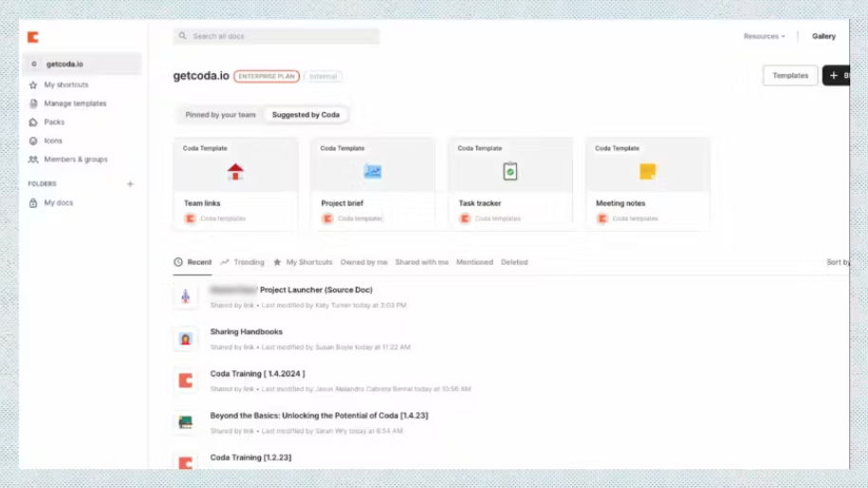Open Members & groups people icon
This screenshot has width=868, height=488.
[x=33, y=160]
